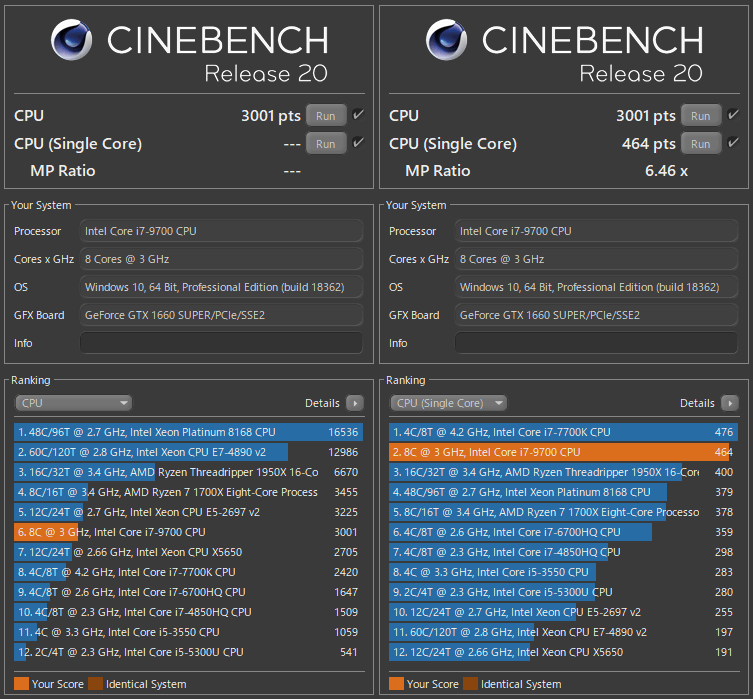Click Run for CPU (Single Core) in right window
This screenshot has width=753, height=699.
click(x=701, y=144)
